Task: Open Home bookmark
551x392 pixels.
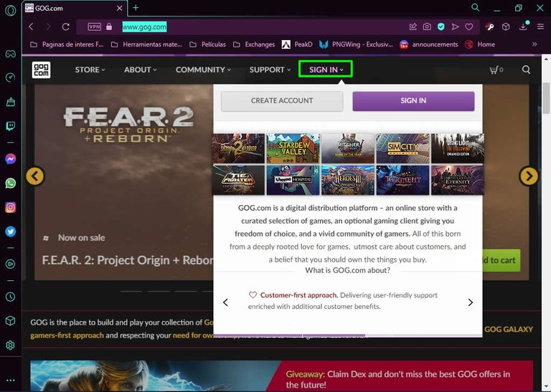Action: point(480,44)
